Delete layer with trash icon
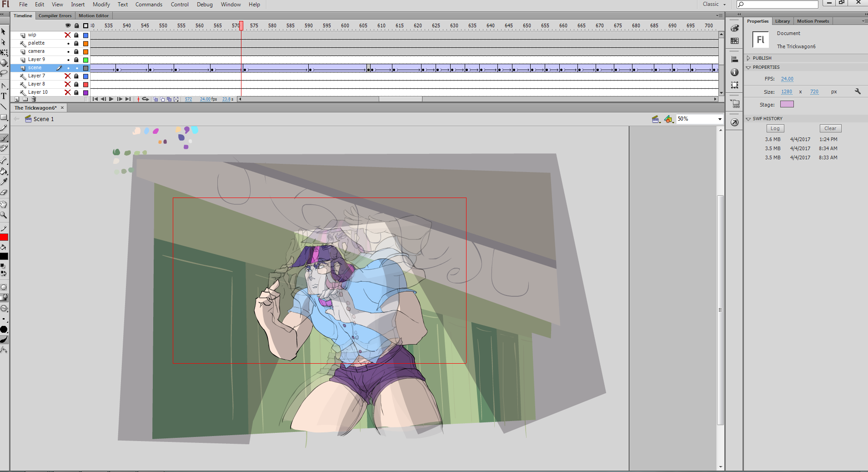868x472 pixels. point(34,99)
